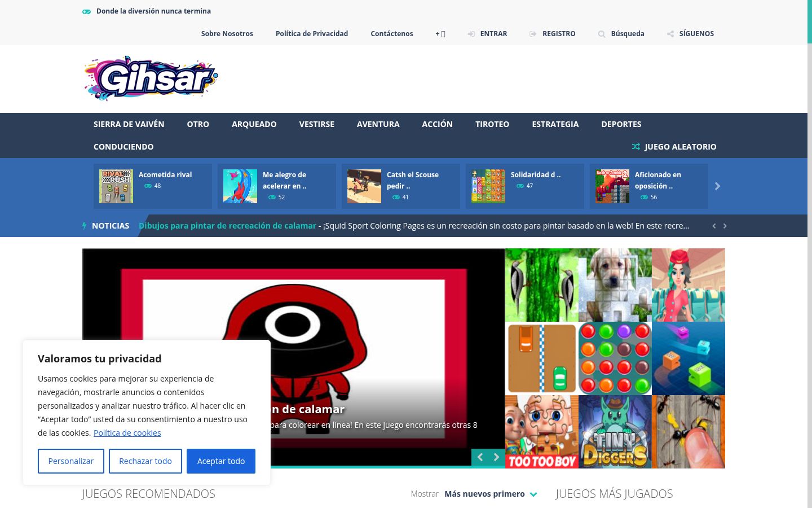Open the Acción category

click(x=438, y=124)
